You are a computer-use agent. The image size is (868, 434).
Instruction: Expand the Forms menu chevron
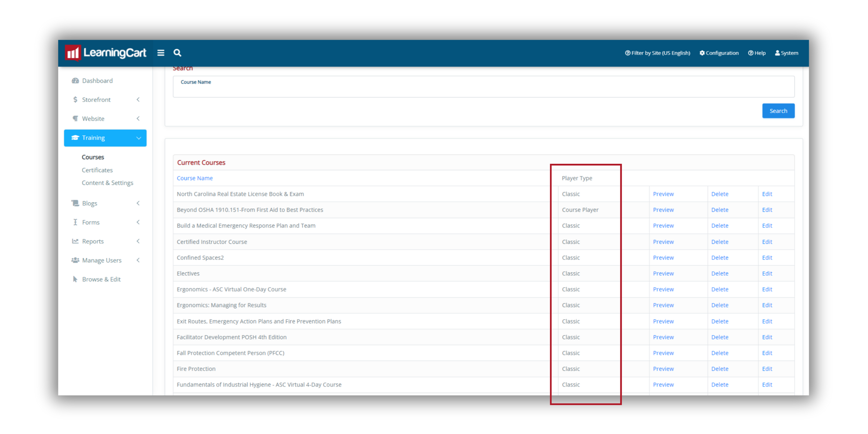coord(138,222)
